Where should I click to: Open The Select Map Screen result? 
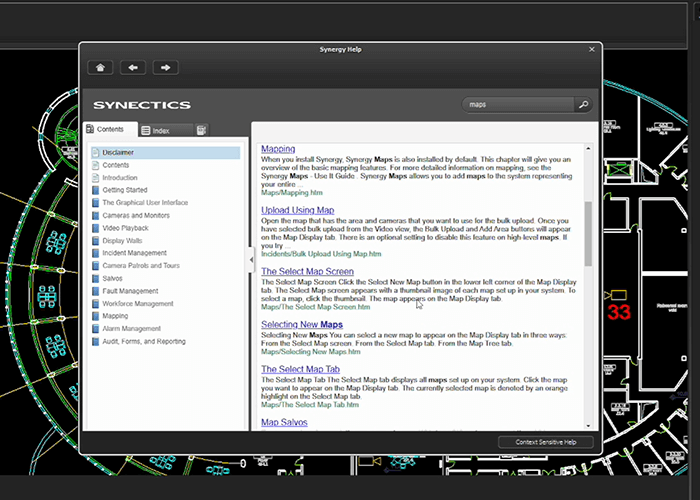(x=308, y=271)
